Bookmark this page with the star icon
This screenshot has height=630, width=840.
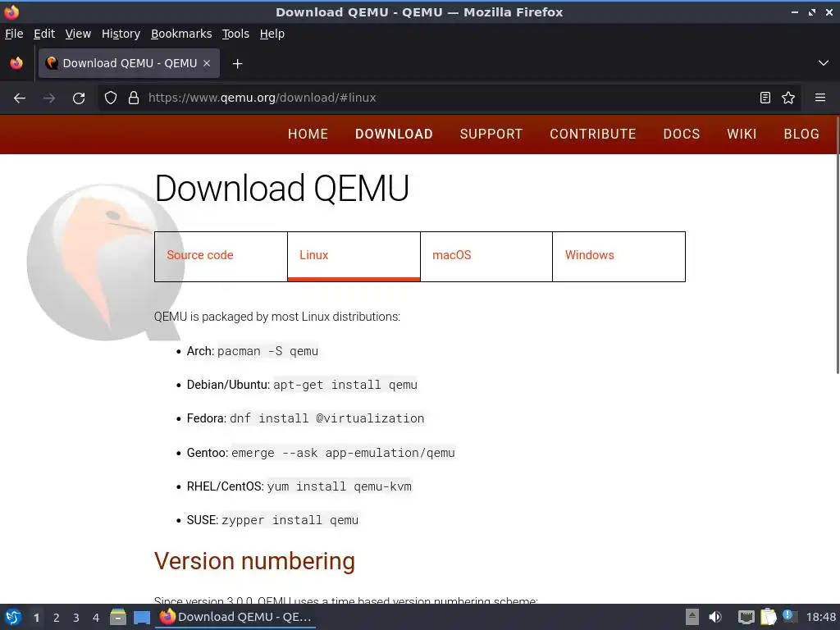coord(788,98)
